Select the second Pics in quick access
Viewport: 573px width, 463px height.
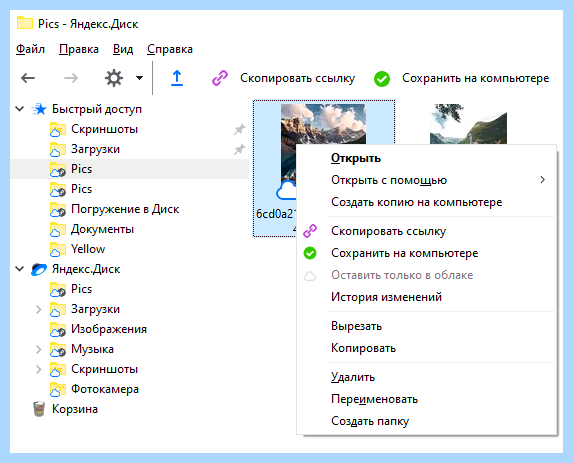coord(81,189)
